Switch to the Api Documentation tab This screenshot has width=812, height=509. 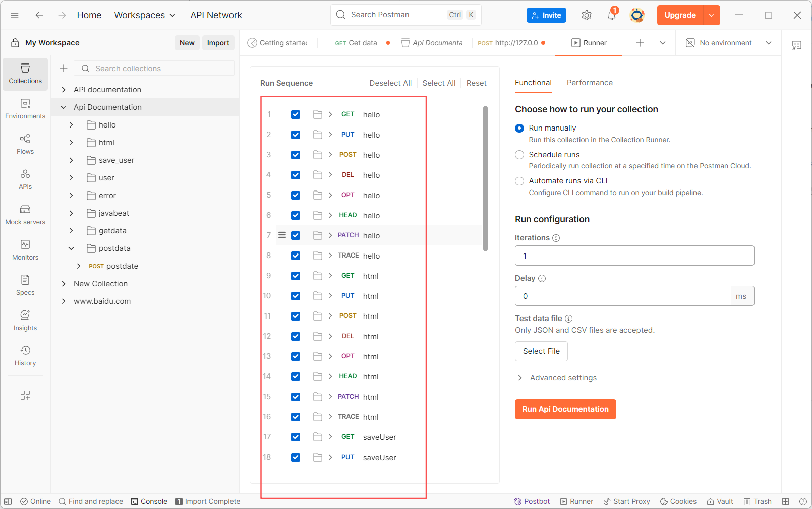point(432,43)
